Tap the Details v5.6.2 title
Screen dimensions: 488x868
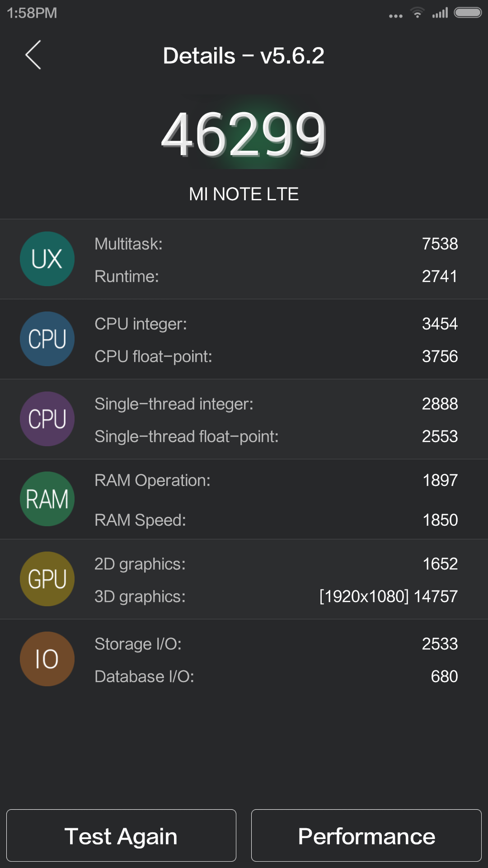coord(244,56)
